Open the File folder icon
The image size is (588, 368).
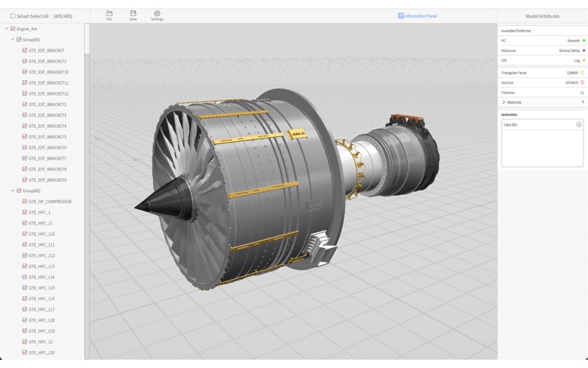[109, 13]
